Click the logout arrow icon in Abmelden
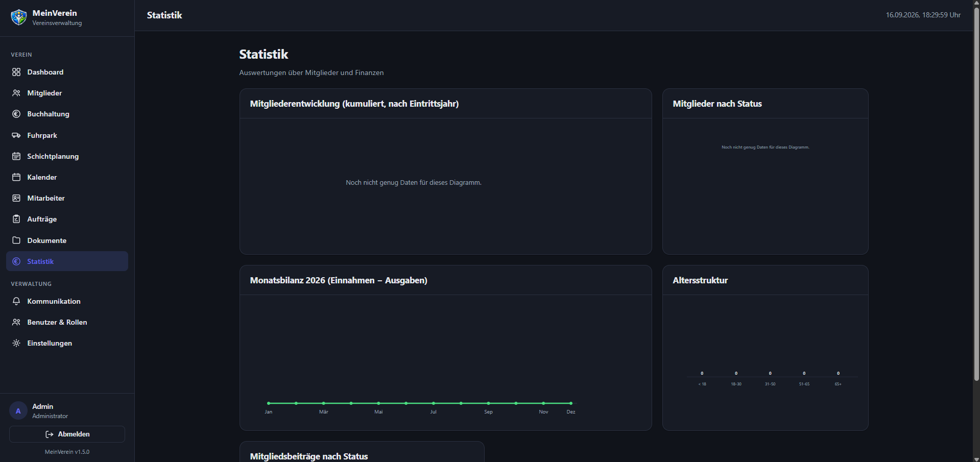Viewport: 980px width, 462px height. coord(50,434)
